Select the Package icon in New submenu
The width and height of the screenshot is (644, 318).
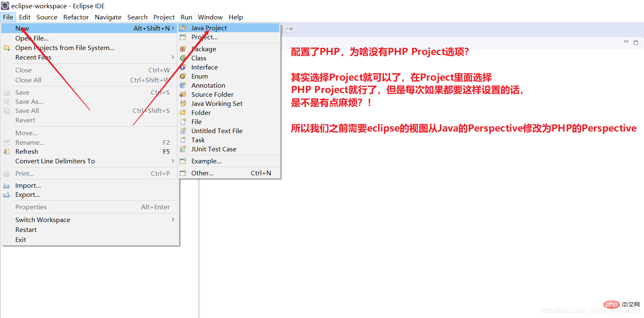pos(183,49)
